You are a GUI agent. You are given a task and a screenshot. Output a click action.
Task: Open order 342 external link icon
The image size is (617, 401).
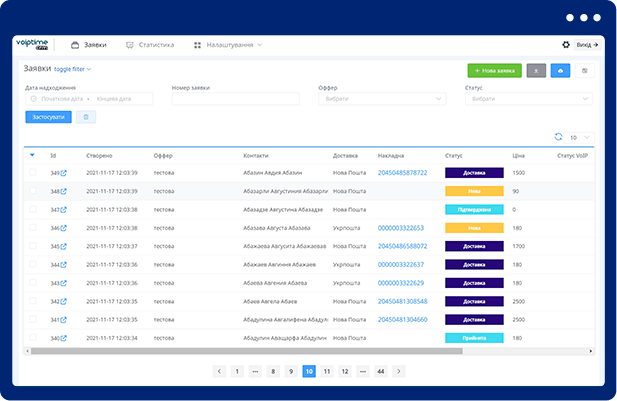pos(63,301)
